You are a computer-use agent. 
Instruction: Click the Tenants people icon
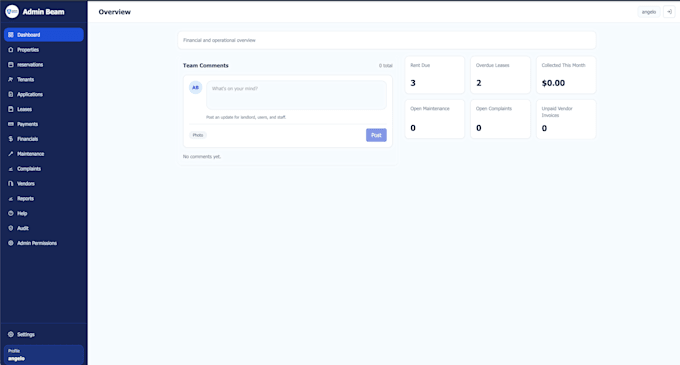pos(11,79)
